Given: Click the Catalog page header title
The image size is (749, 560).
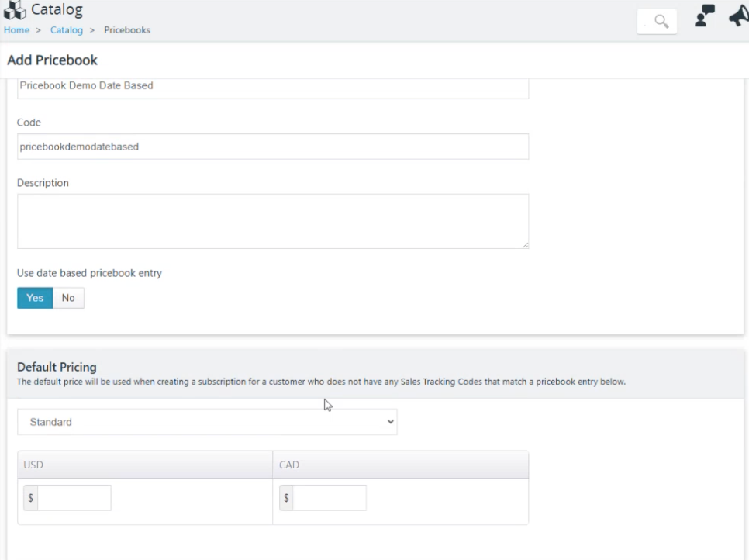Looking at the screenshot, I should [57, 9].
